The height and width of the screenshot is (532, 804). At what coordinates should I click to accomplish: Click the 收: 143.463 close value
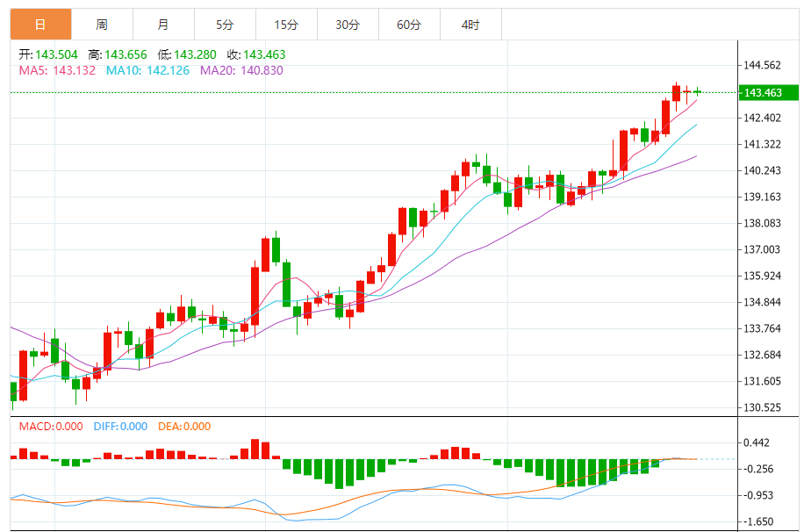tap(256, 54)
